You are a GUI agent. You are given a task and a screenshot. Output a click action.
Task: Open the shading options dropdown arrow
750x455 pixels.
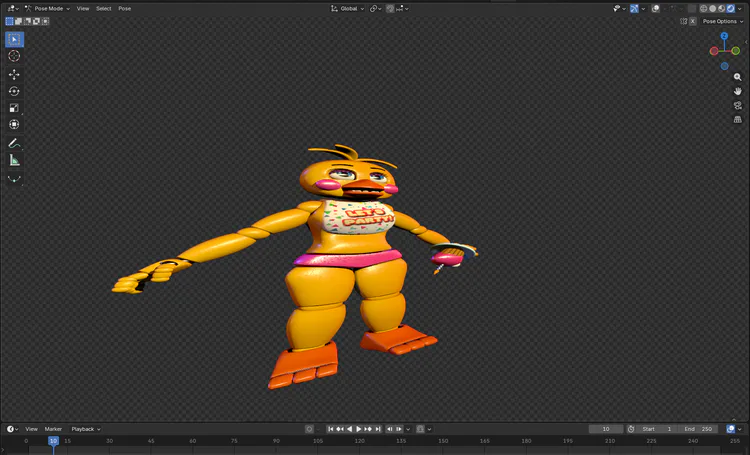pyautogui.click(x=740, y=9)
